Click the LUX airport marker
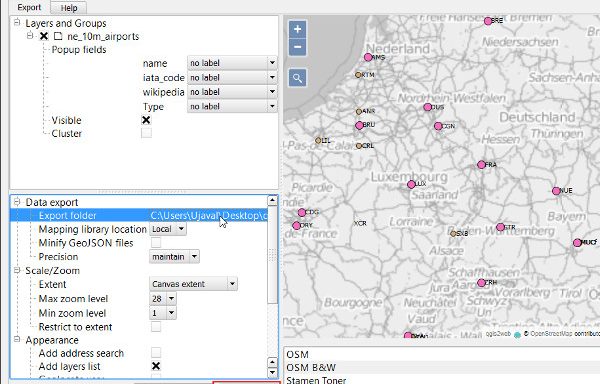The image size is (600, 384). [x=411, y=185]
